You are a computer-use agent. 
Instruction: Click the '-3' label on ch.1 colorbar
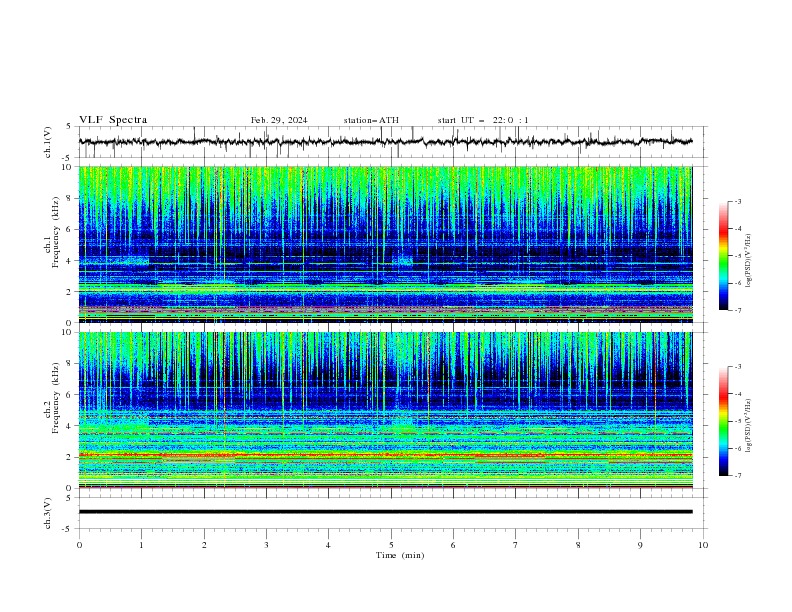coord(738,201)
